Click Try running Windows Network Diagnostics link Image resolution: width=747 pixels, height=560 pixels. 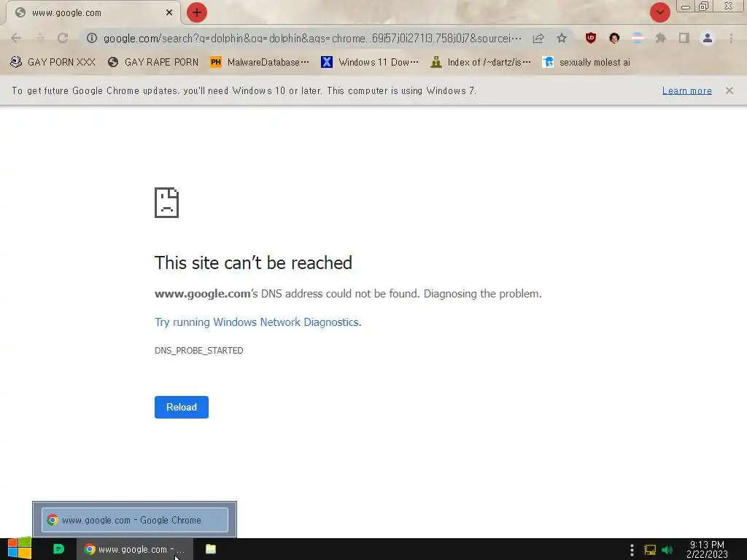coord(258,322)
